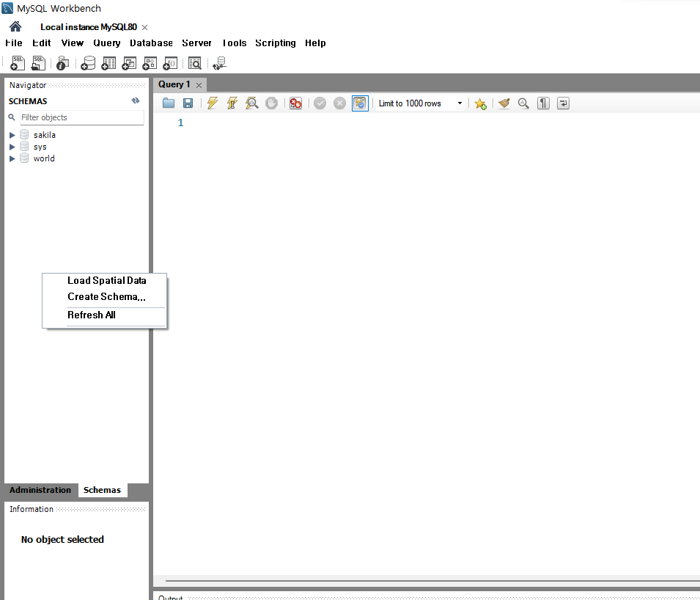
Task: Open the object inspector info icon
Action: 62,63
